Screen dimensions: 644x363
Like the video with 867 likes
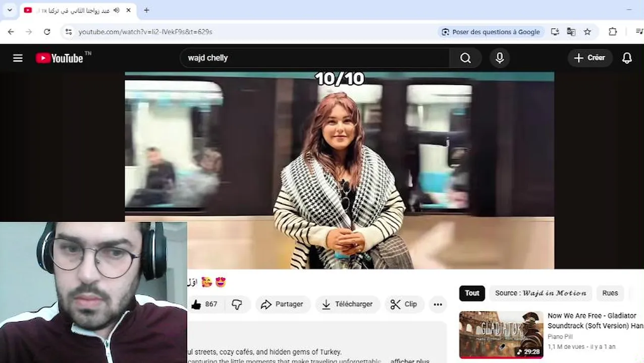pyautogui.click(x=204, y=304)
